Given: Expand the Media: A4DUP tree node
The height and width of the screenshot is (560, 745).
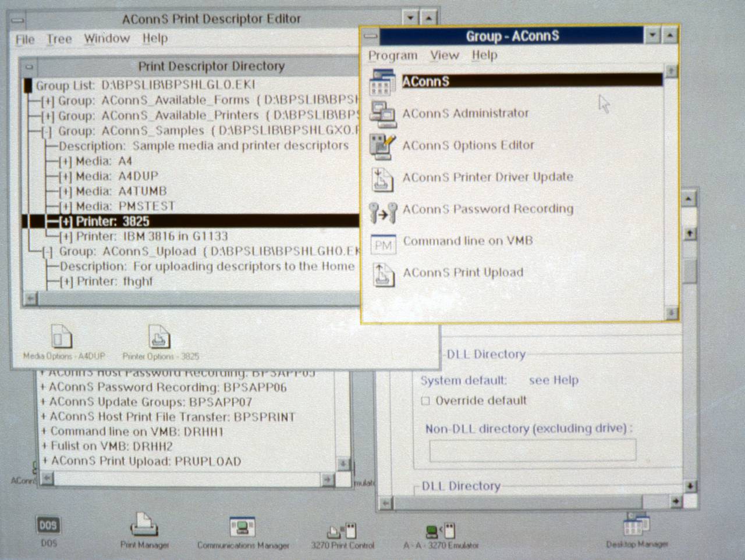Looking at the screenshot, I should [x=65, y=177].
